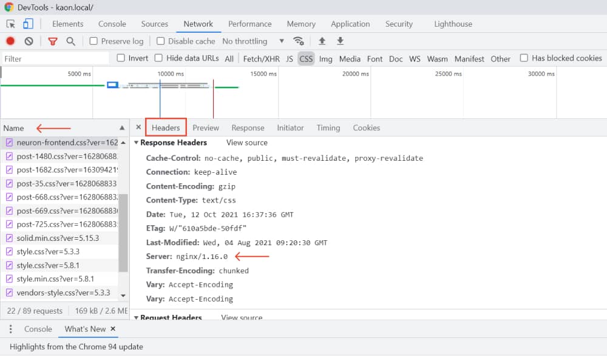Toggle the JS resource type filter
607x364 pixels.
pos(290,59)
